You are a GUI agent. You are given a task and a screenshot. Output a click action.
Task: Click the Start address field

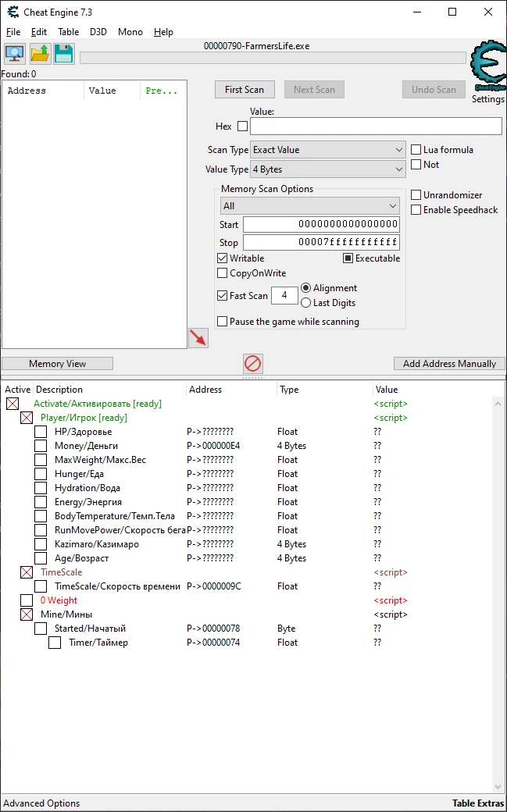(321, 224)
